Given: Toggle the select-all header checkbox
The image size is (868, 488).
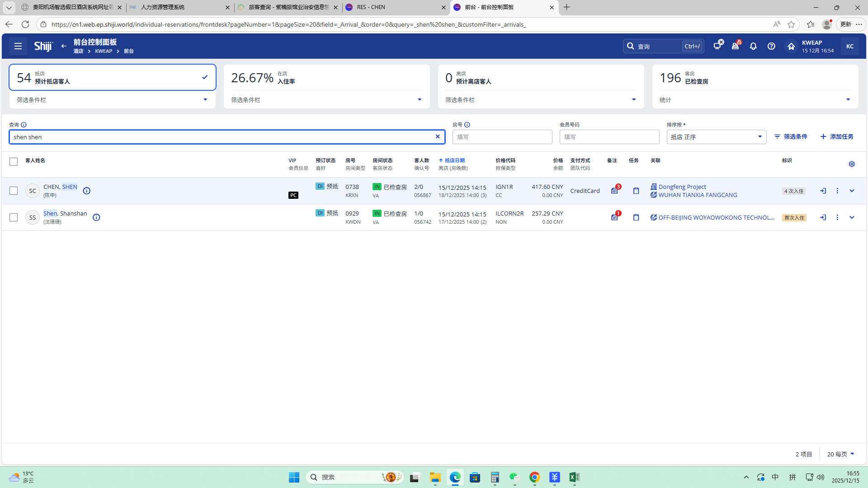Looking at the screenshot, I should pos(14,162).
